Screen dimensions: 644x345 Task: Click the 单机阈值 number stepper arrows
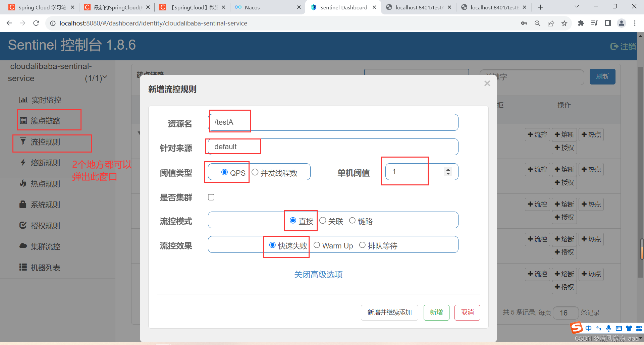click(448, 172)
